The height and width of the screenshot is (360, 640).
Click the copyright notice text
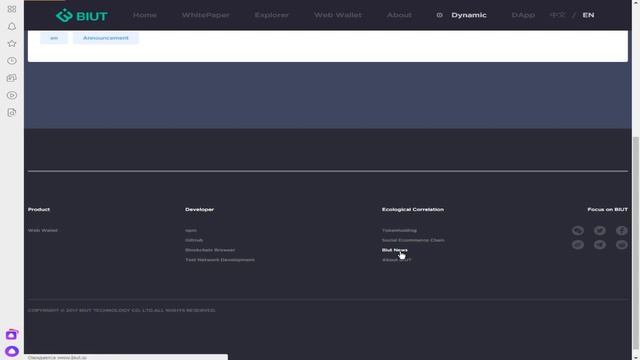coord(122,310)
